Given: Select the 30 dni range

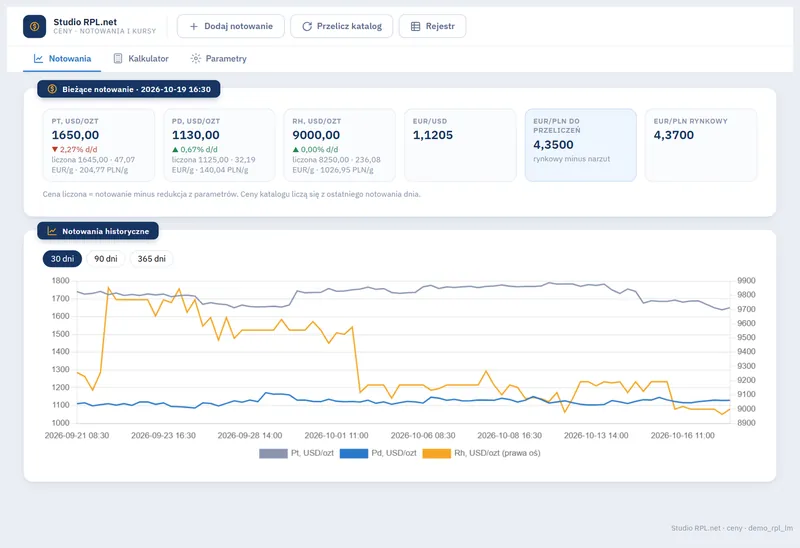Looking at the screenshot, I should pos(62,259).
